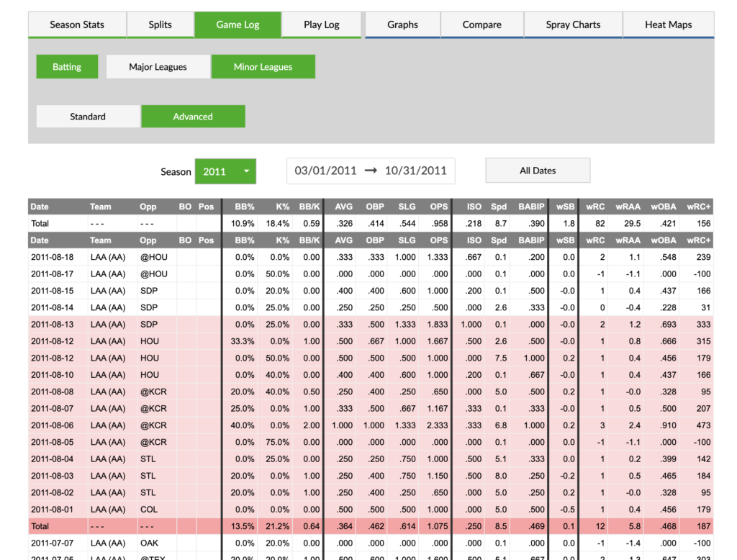Click the All Dates button

(x=537, y=170)
